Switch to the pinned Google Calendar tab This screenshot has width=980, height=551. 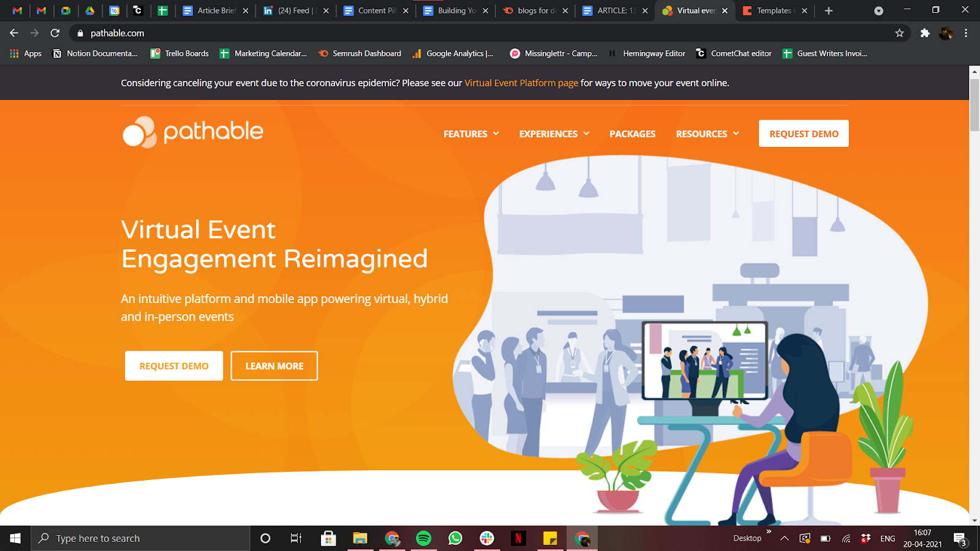115,10
